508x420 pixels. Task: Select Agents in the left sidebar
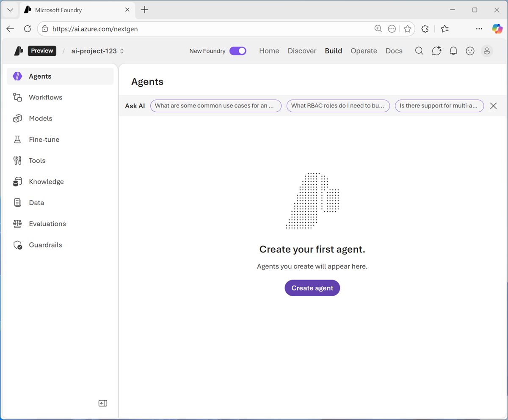pyautogui.click(x=40, y=76)
